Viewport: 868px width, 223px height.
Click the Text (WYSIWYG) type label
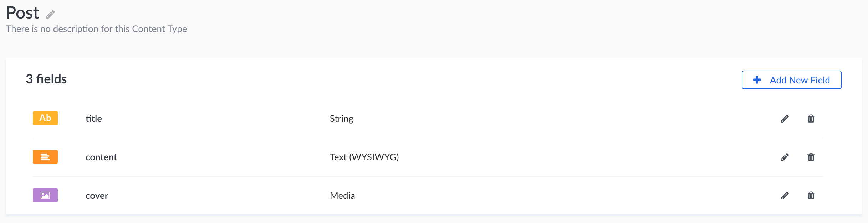point(364,157)
